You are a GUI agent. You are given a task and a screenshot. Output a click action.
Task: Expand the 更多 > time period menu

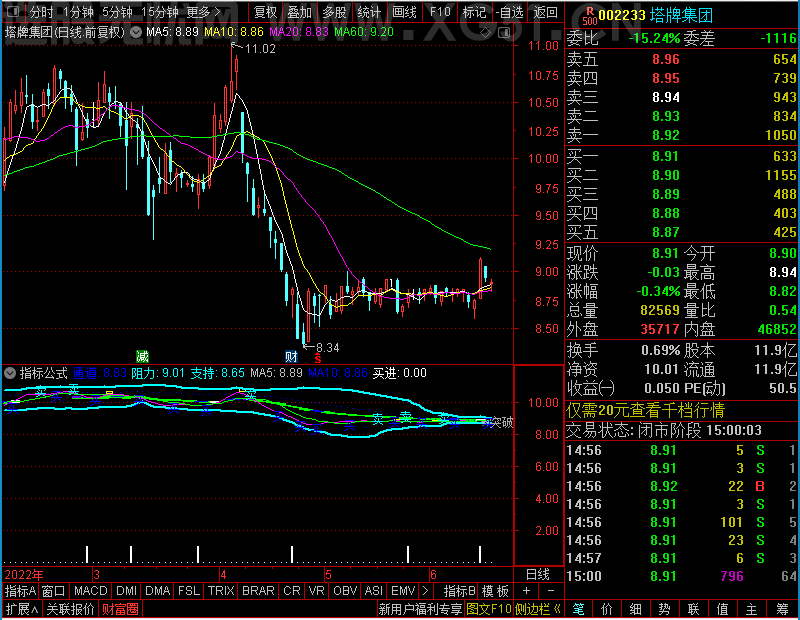pos(203,12)
